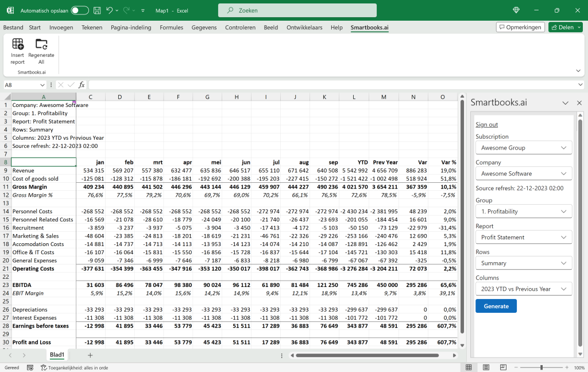Screen dimensions: 588x372
Task: Click the formula bar confirm checkmark icon
Action: pyautogui.click(x=71, y=85)
